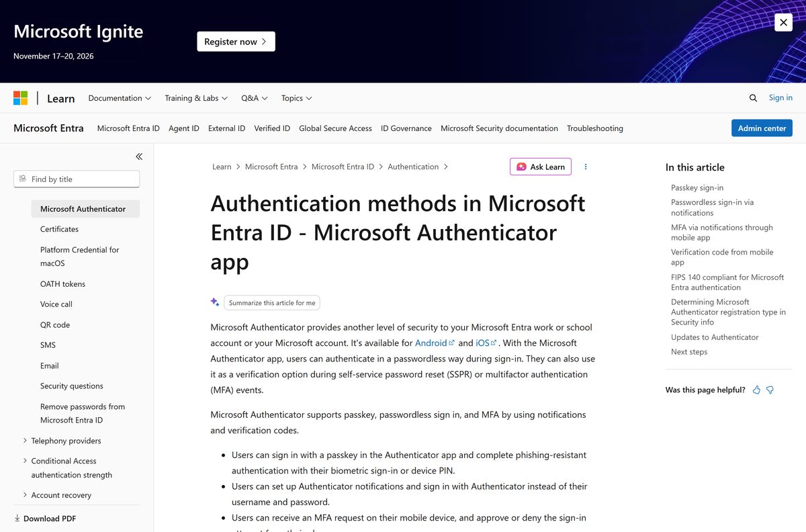This screenshot has width=806, height=532.
Task: Open the Topics dropdown menu
Action: click(x=297, y=98)
